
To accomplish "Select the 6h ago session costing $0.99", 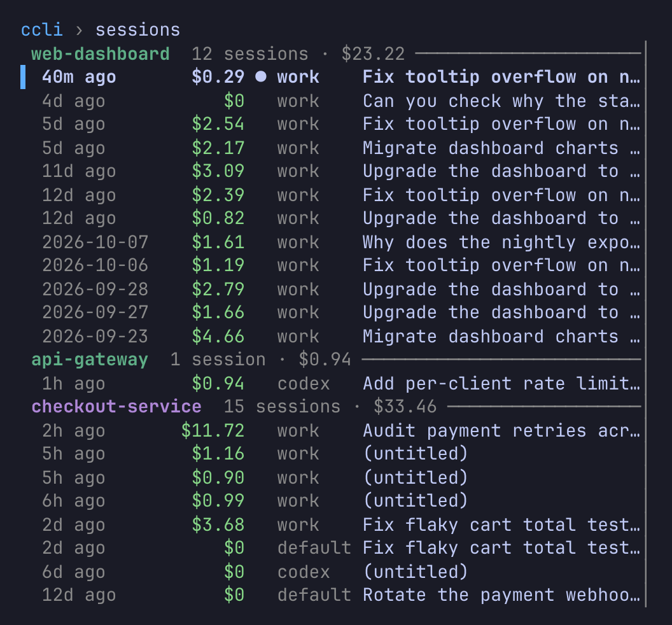I will point(330,501).
